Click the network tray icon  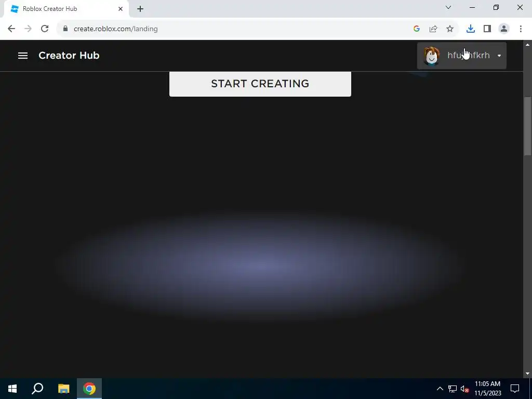pyautogui.click(x=453, y=389)
